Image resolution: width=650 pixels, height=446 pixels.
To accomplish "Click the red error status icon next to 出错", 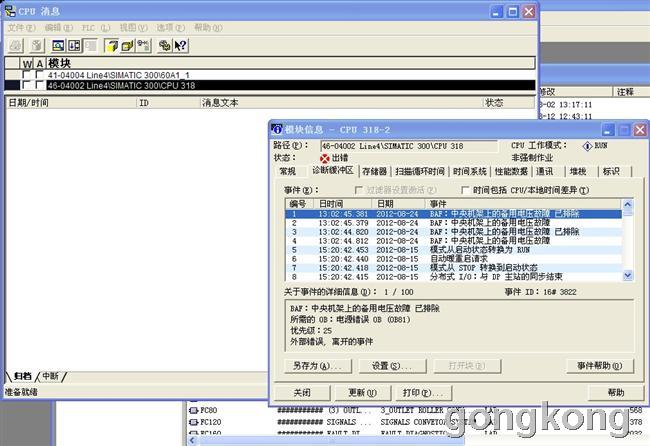I will click(325, 158).
